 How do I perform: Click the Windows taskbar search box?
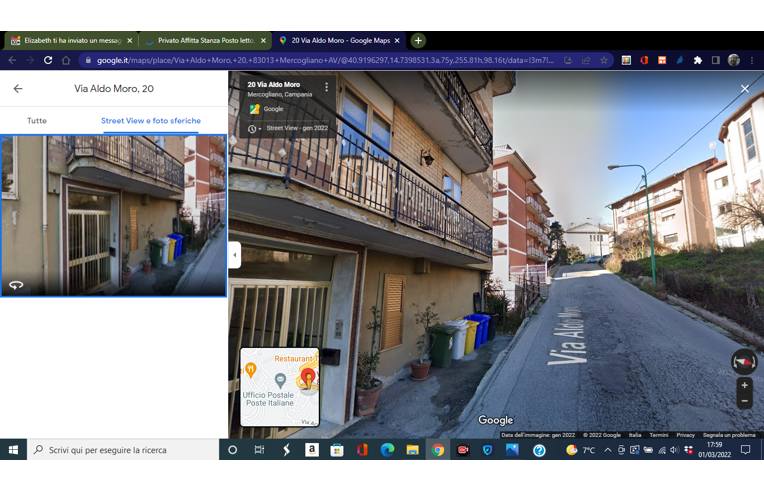123,450
